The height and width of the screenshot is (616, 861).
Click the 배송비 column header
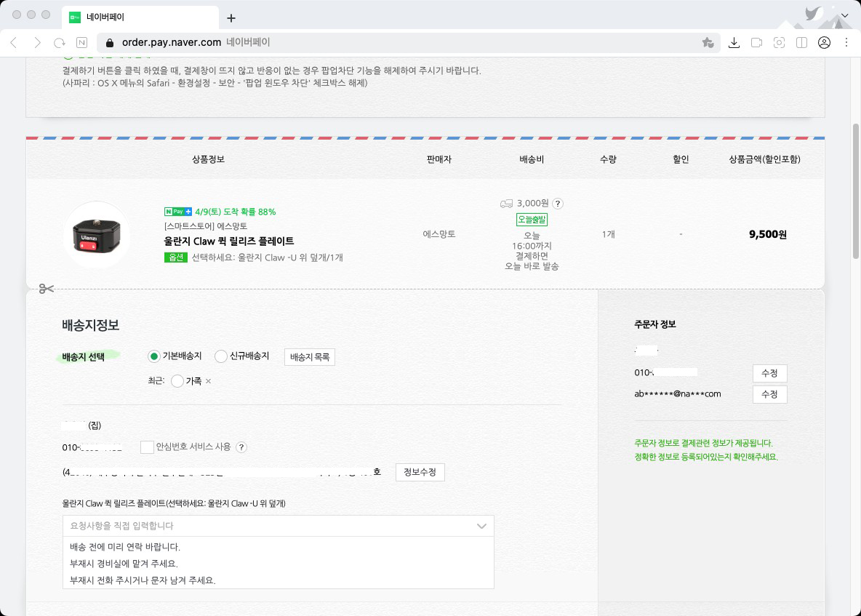532,159
